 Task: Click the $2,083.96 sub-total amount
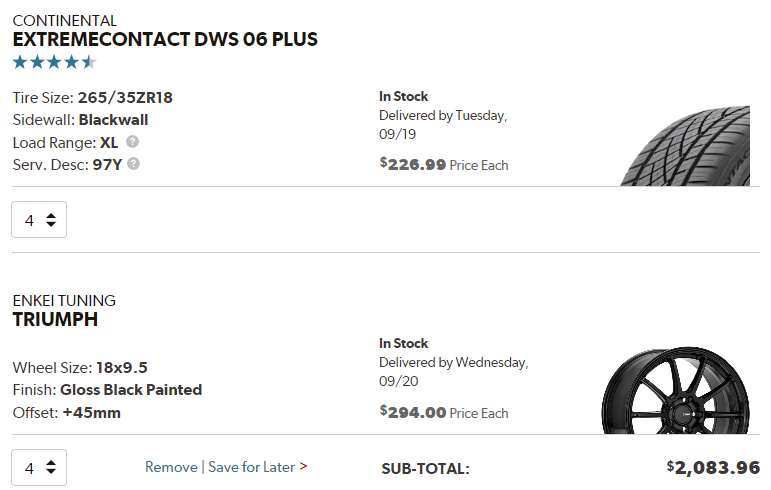point(713,467)
